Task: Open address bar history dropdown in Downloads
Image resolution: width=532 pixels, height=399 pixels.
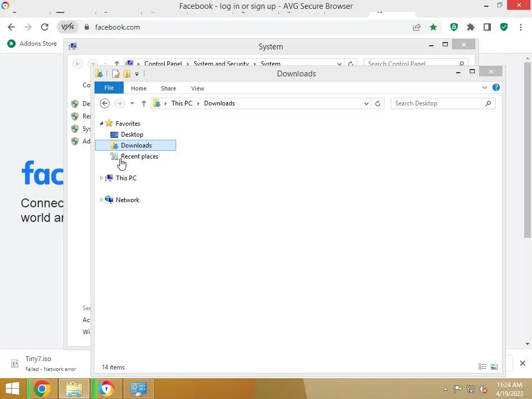Action: click(x=366, y=103)
